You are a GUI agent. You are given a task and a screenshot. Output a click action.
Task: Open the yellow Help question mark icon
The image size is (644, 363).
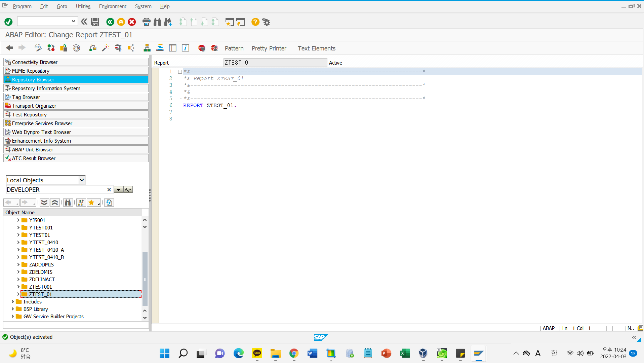255,22
